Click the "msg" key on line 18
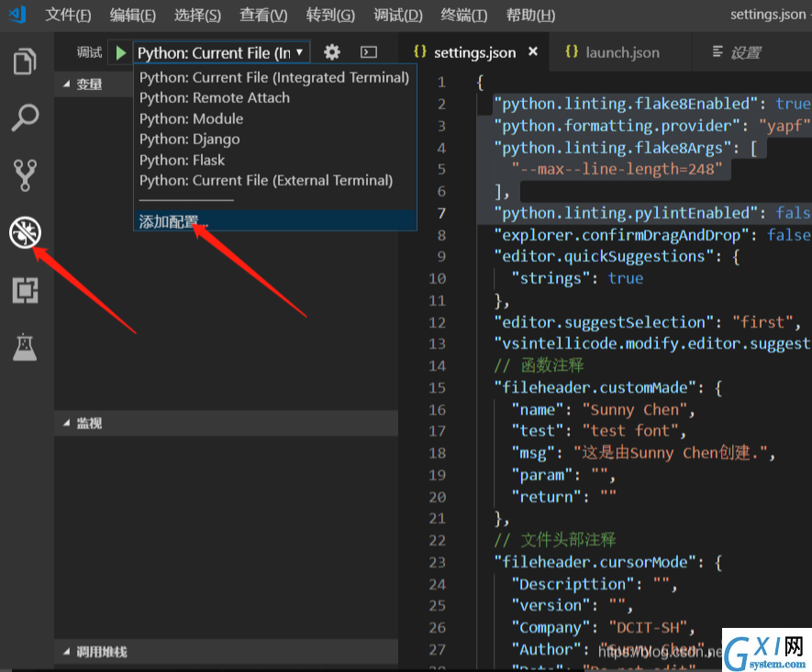The image size is (812, 672). [533, 453]
